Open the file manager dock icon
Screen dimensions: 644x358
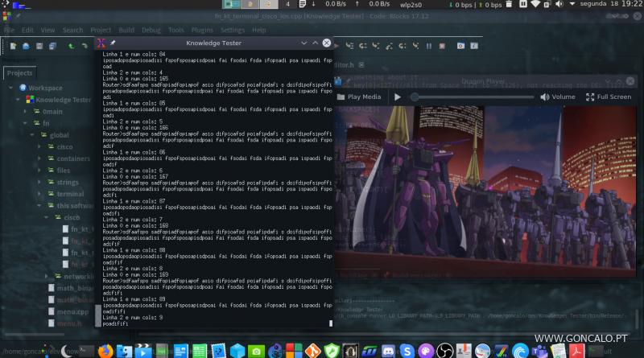click(x=125, y=351)
